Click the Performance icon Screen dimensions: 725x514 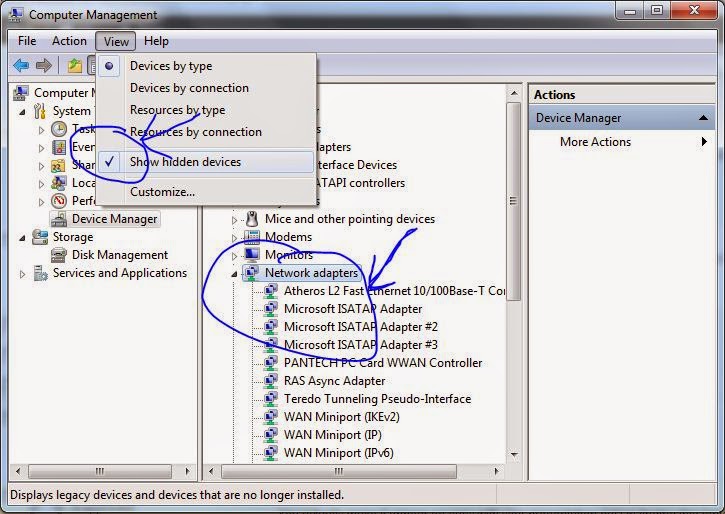[x=59, y=201]
